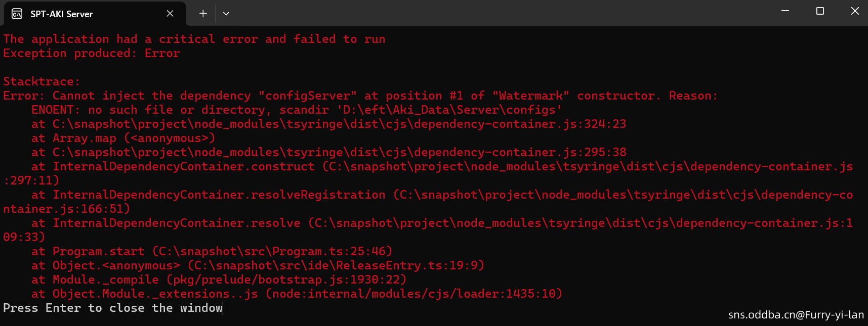The width and height of the screenshot is (868, 326).
Task: Click the 'Module._compile' bootstrap.js line
Action: click(x=219, y=280)
